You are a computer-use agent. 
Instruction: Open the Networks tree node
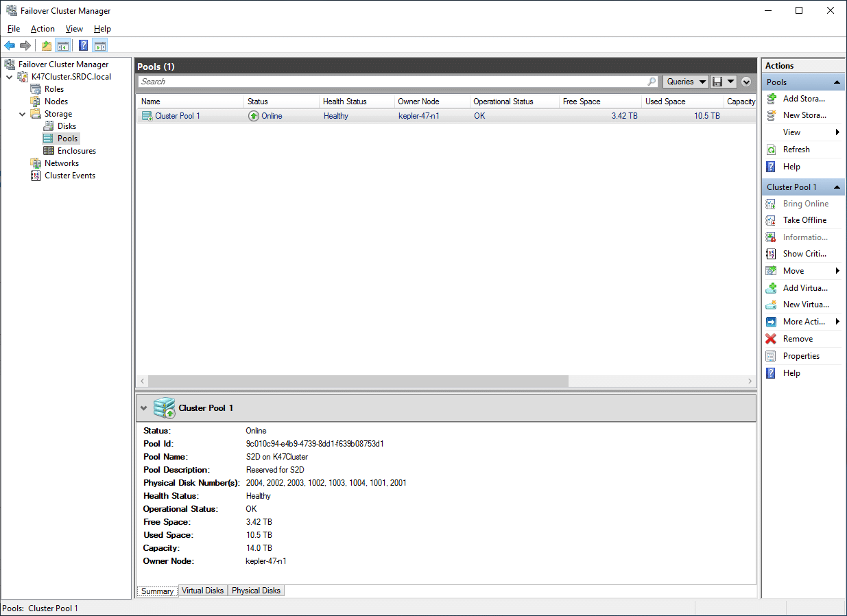[62, 163]
